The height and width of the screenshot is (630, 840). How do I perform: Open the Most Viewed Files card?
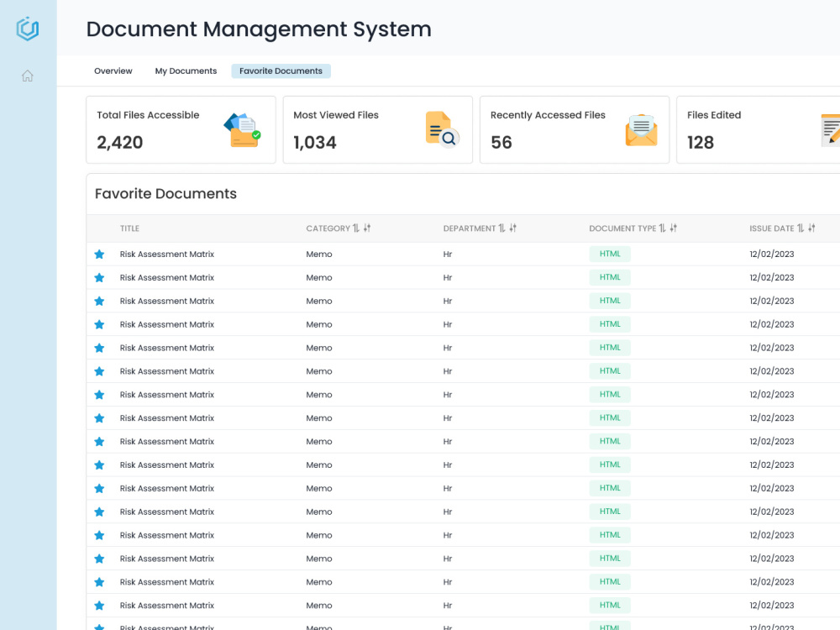(378, 129)
